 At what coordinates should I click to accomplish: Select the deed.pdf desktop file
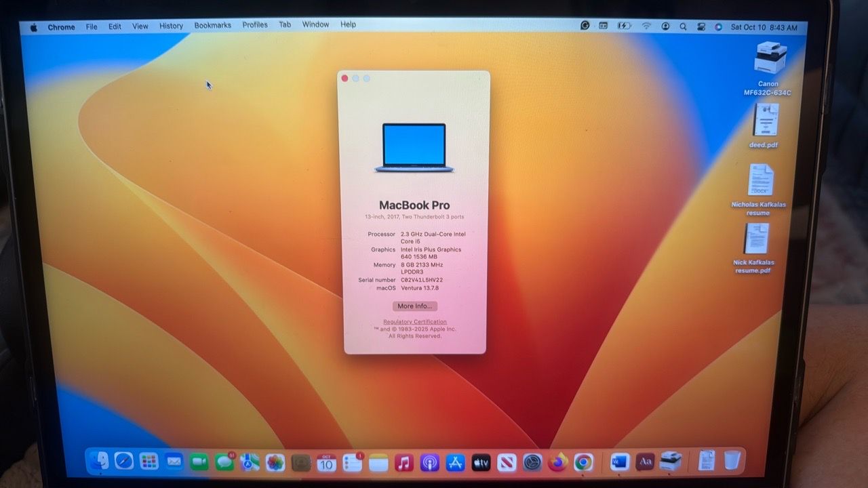tap(764, 126)
